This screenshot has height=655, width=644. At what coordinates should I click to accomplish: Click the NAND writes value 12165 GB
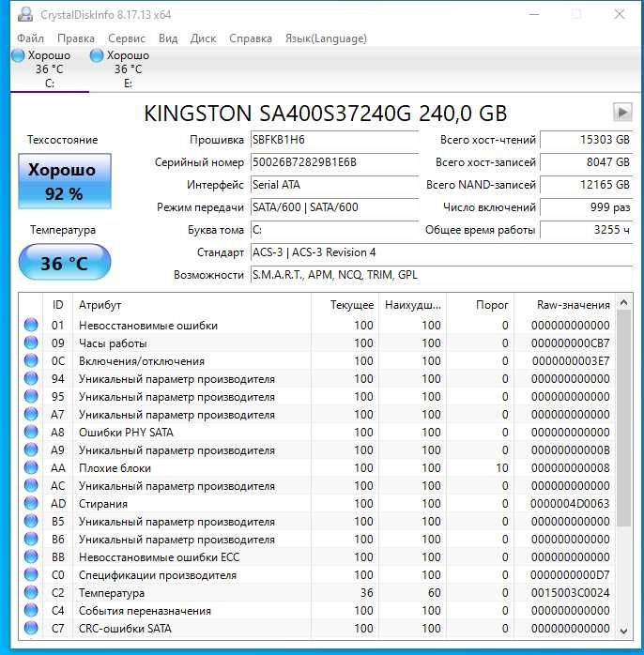coord(586,185)
